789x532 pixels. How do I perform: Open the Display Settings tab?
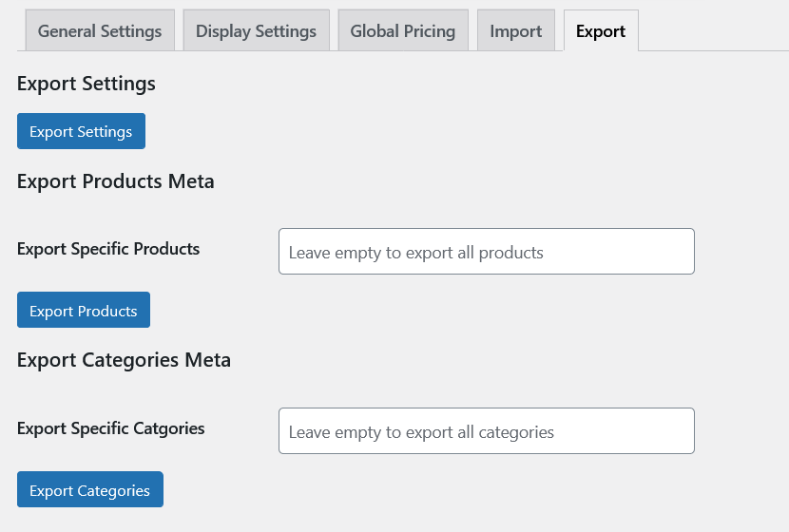point(256,31)
